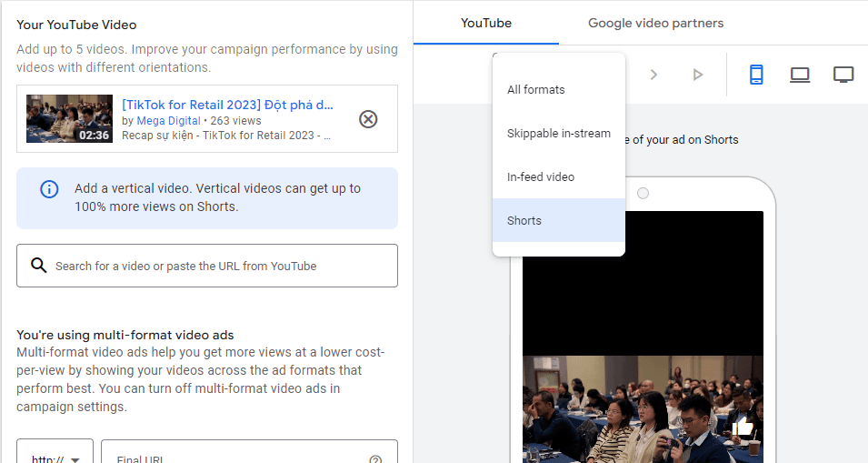
Task: Click the magnifying glass search icon
Action: point(39,266)
